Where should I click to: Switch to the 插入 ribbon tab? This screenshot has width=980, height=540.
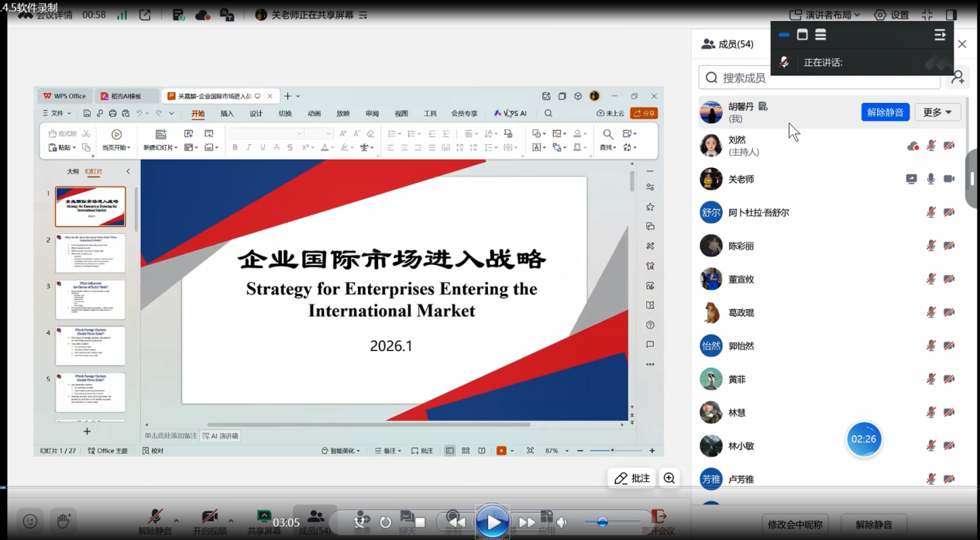(227, 113)
